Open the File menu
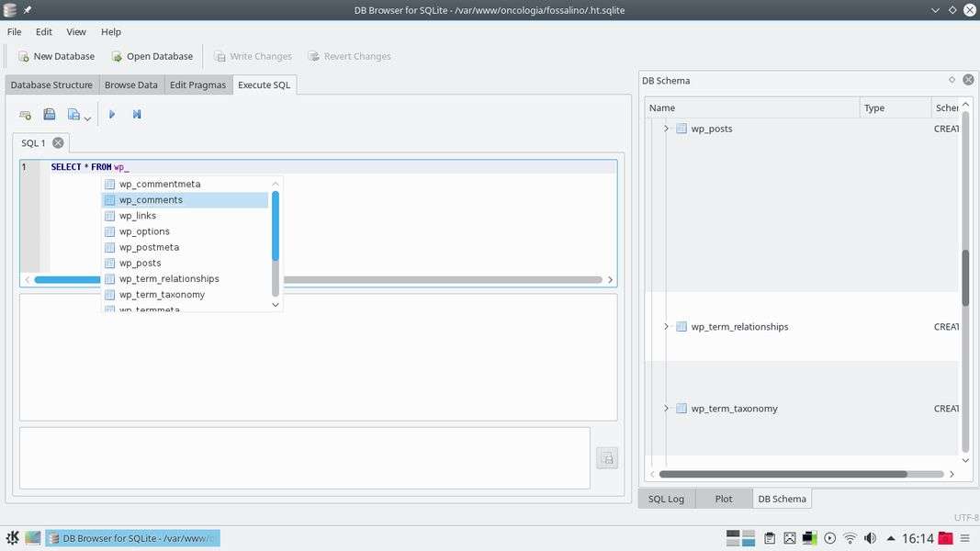The width and height of the screenshot is (980, 551). point(15,32)
